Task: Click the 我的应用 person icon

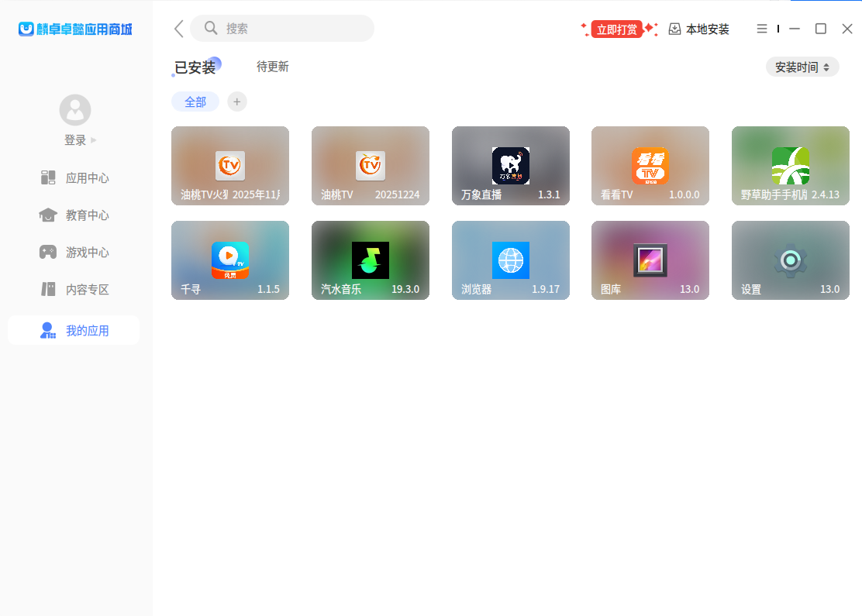Action: click(x=48, y=330)
